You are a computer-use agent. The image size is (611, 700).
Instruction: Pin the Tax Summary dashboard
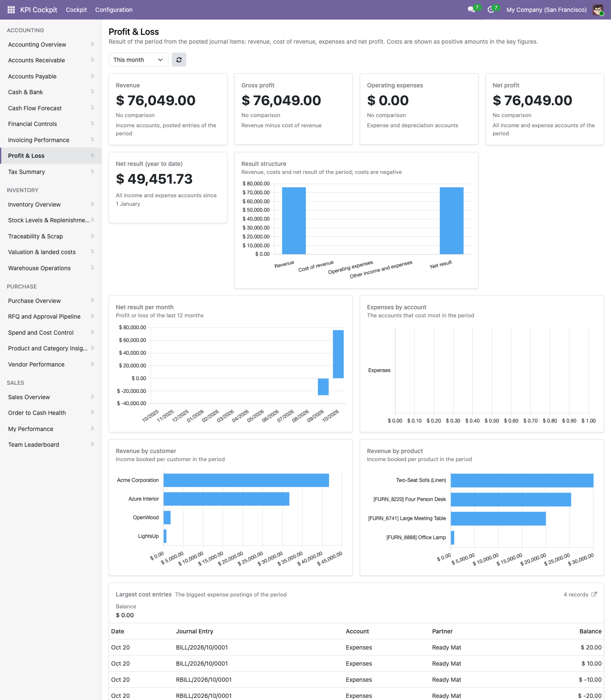[92, 171]
